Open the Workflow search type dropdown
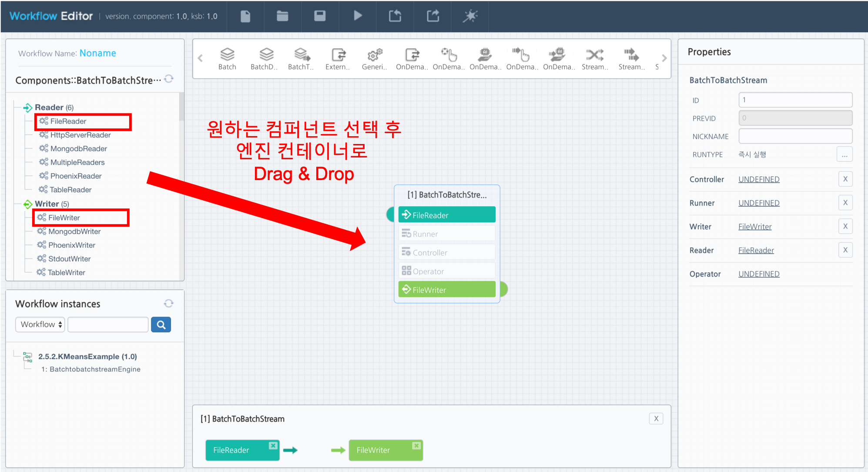This screenshot has height=472, width=868. pyautogui.click(x=40, y=325)
